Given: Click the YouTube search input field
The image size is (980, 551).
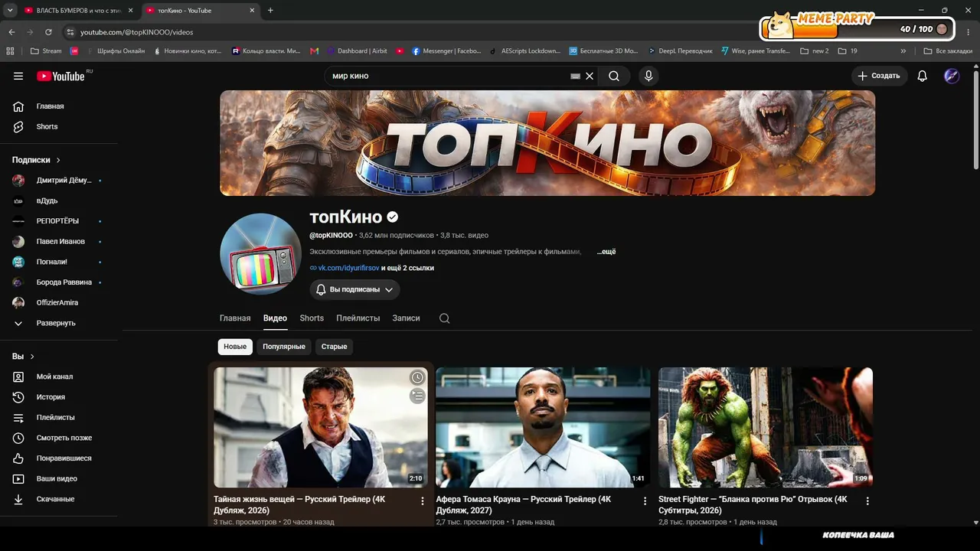Looking at the screenshot, I should 448,76.
